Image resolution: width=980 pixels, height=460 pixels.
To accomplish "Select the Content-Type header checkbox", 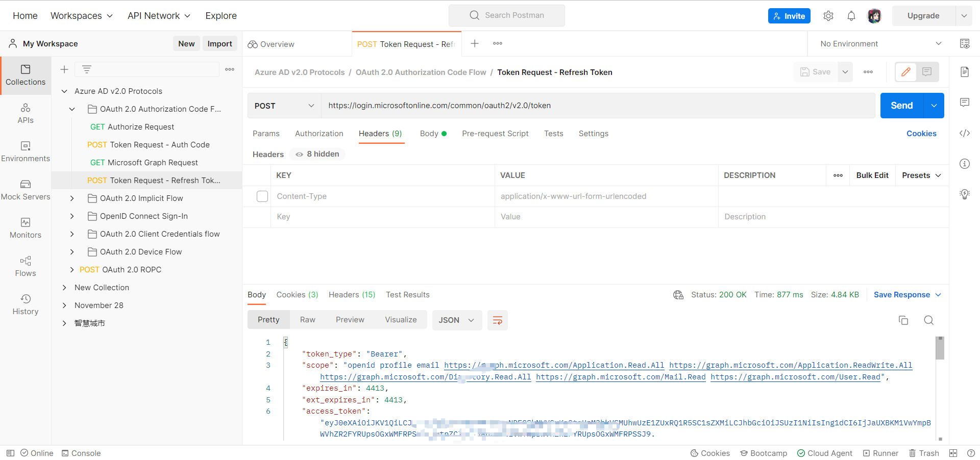I will [262, 196].
